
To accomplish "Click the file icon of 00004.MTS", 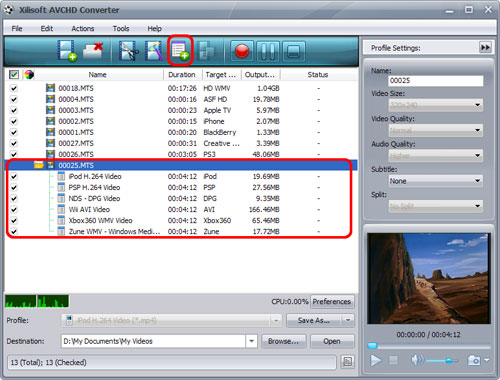I will (x=50, y=99).
